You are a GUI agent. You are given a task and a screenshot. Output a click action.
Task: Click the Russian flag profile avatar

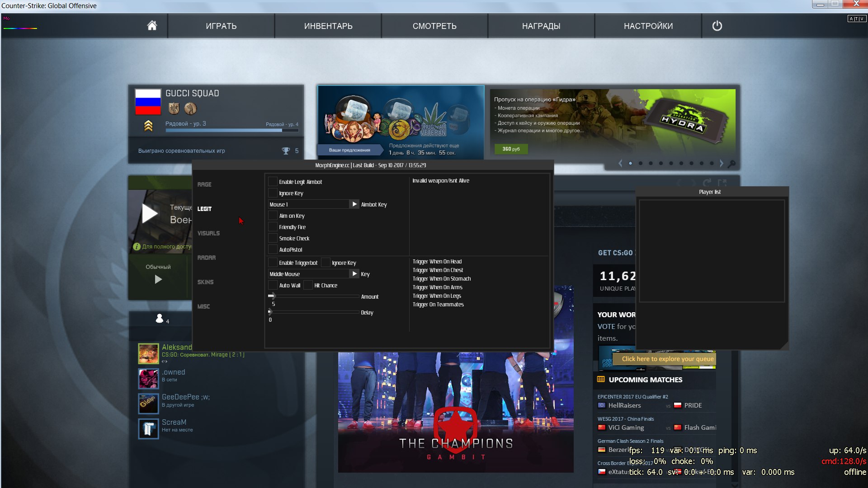point(148,102)
